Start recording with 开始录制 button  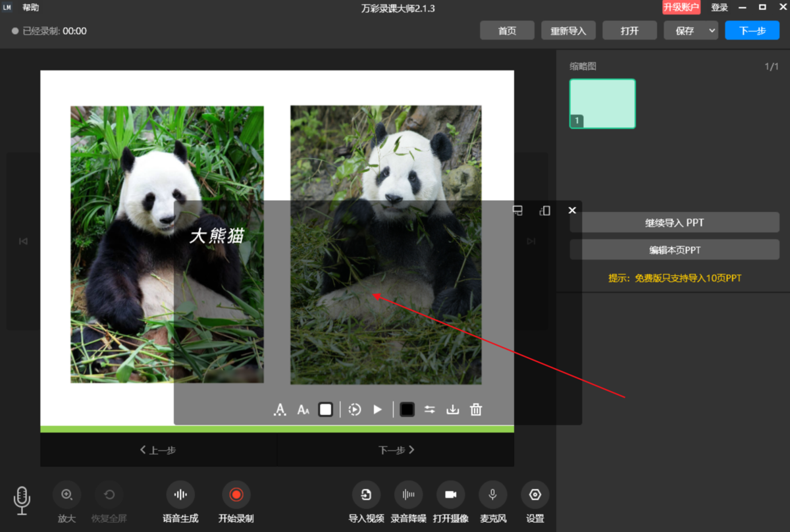[236, 495]
